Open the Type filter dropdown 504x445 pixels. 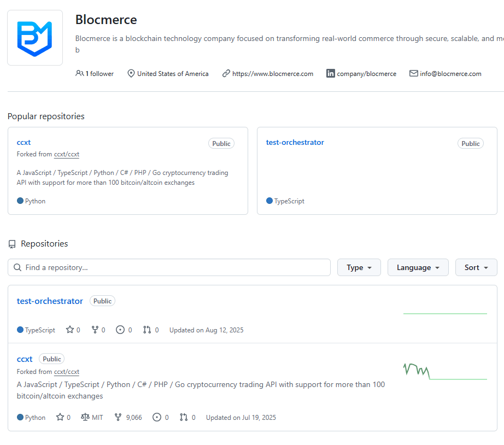[x=359, y=267]
